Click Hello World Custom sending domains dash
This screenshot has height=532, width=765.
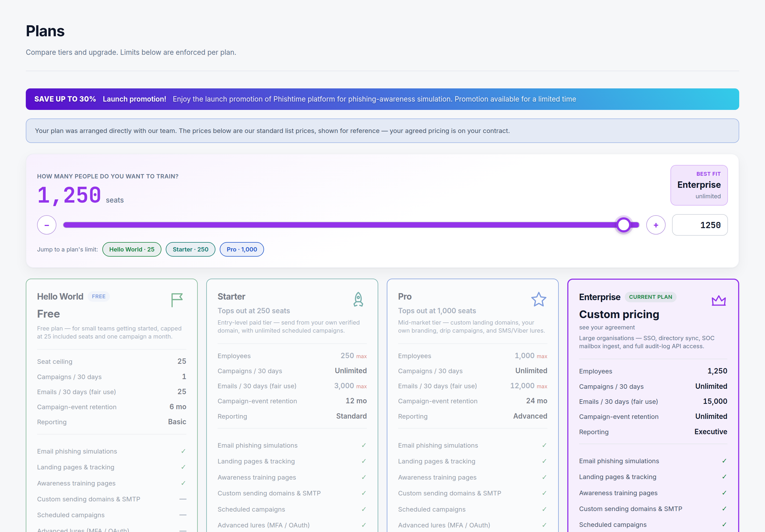click(183, 499)
